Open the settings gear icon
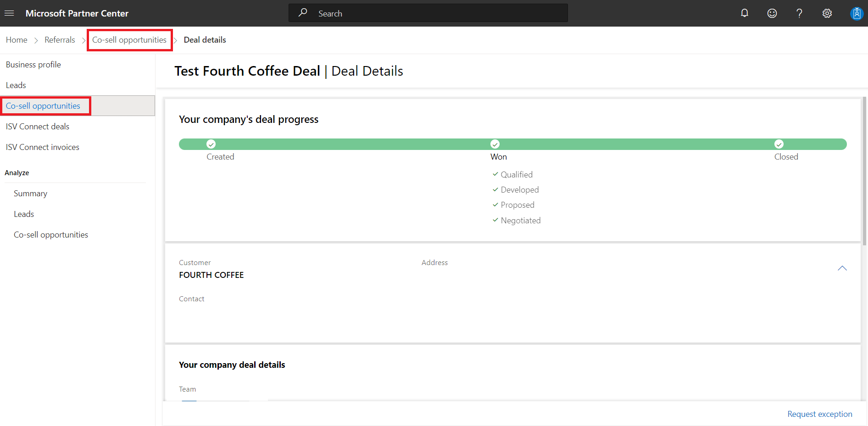This screenshot has height=426, width=868. 827,13
